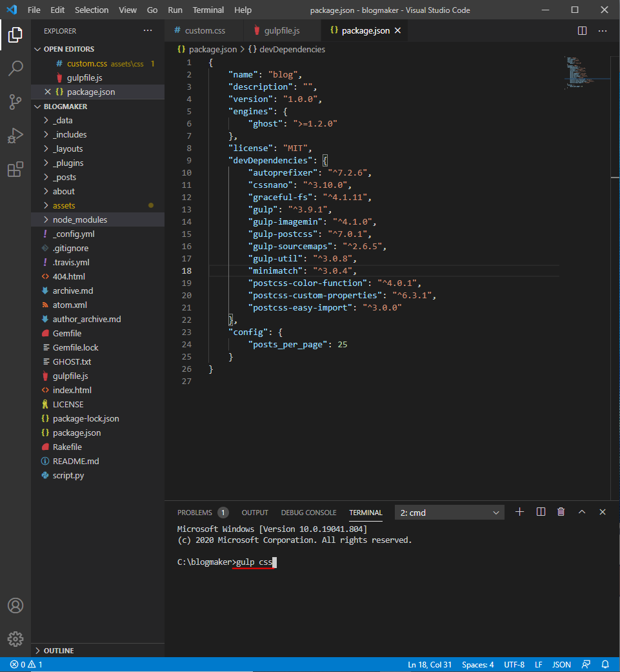Open the File menu
Viewport: 620px width, 672px height.
tap(34, 10)
